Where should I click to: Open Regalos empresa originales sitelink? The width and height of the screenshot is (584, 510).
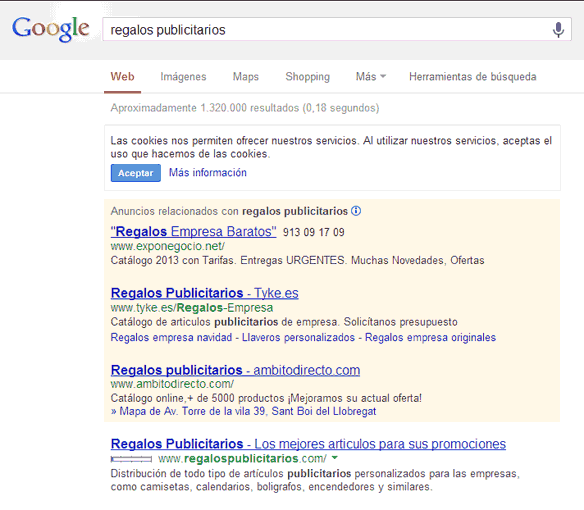430,338
